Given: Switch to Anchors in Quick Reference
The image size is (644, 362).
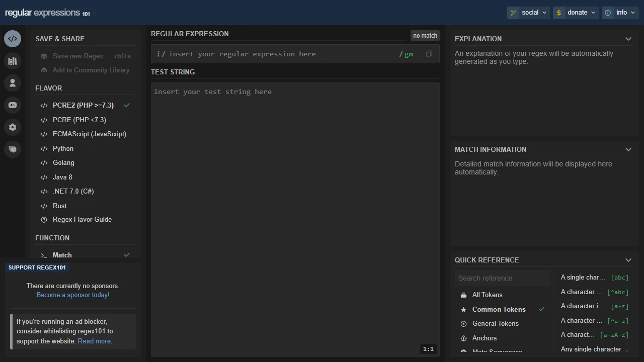Looking at the screenshot, I should 484,338.
